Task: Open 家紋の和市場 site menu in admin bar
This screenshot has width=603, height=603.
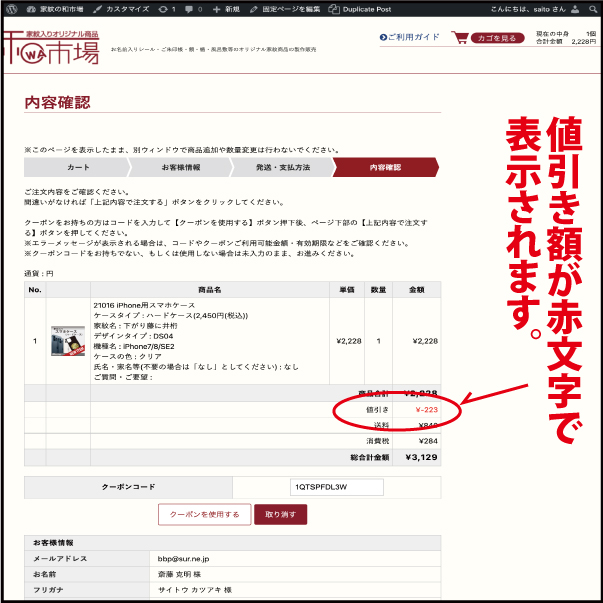Action: coord(55,9)
